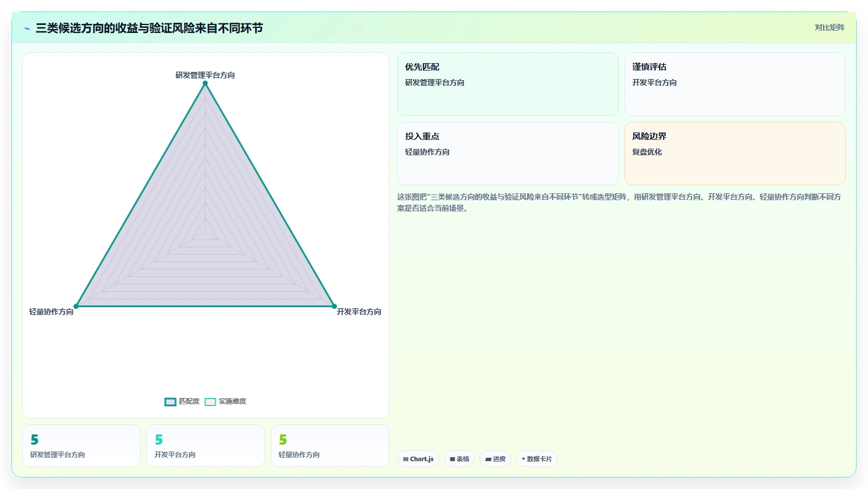The image size is (868, 489).
Task: Click the 研发管理平台方向 score card
Action: [81, 446]
